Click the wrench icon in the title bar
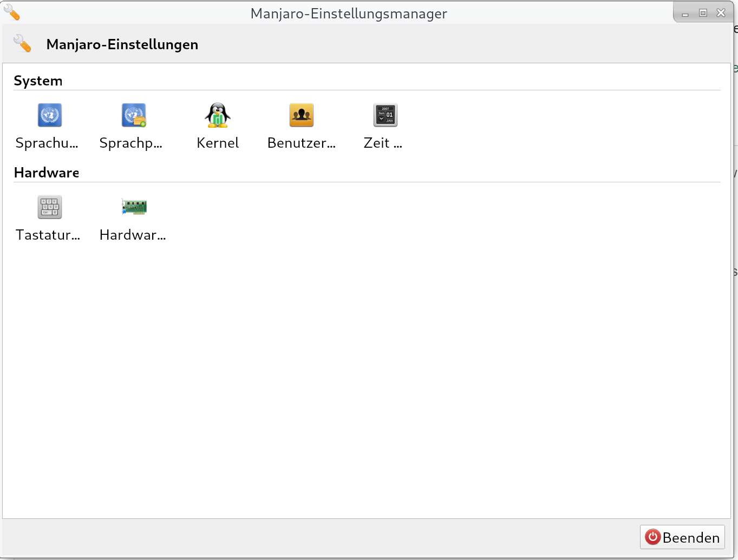The width and height of the screenshot is (738, 560). [x=12, y=12]
